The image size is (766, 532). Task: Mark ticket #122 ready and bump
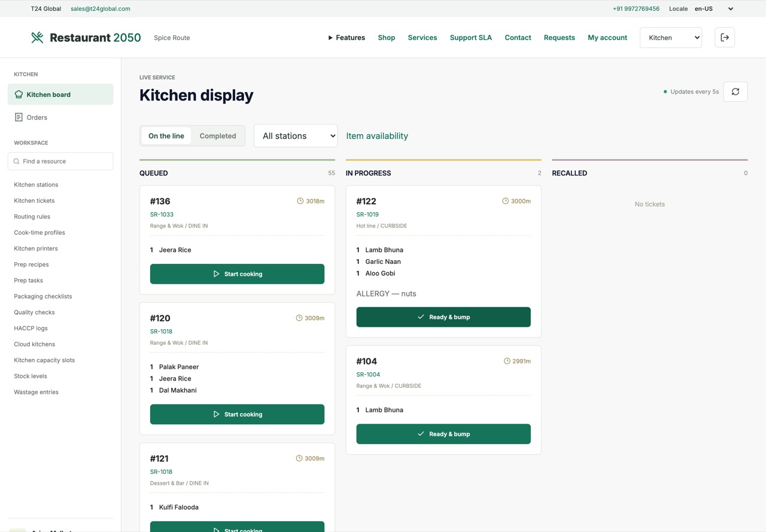point(443,317)
